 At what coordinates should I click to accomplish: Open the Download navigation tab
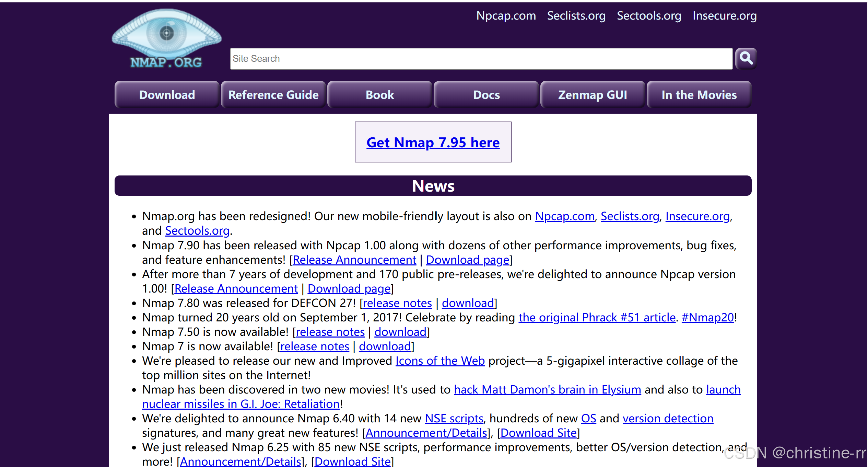[x=167, y=95]
